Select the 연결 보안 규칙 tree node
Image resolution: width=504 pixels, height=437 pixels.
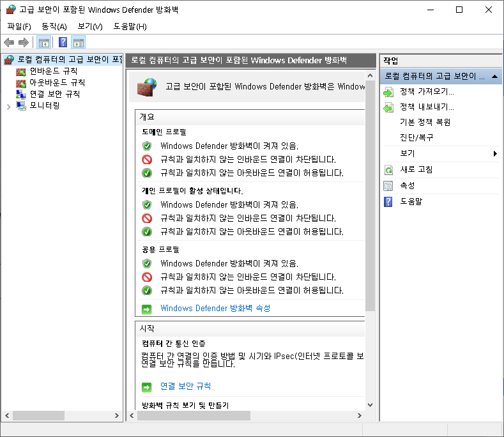pyautogui.click(x=55, y=94)
